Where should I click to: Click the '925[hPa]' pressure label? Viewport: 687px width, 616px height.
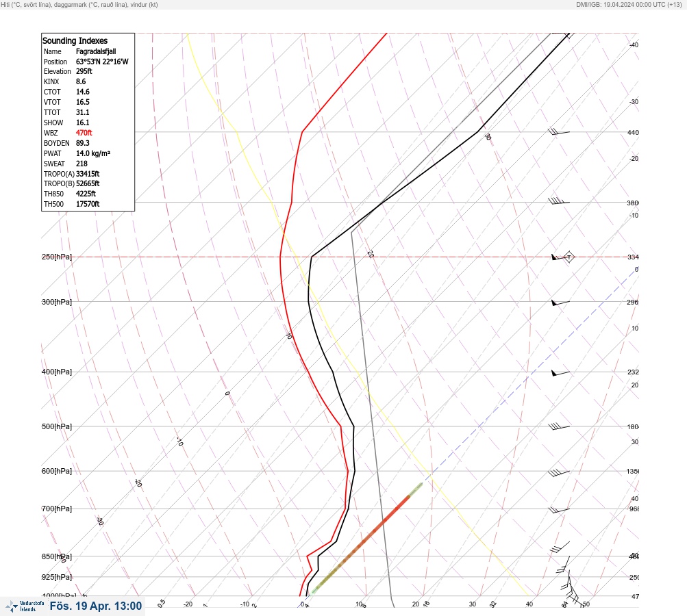(x=57, y=577)
